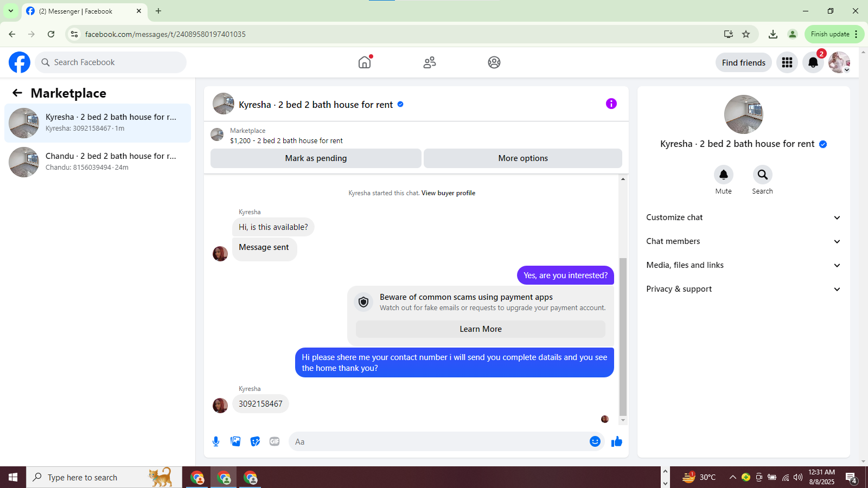Open the emoji picker in message box
The height and width of the screenshot is (488, 868).
pos(595,441)
